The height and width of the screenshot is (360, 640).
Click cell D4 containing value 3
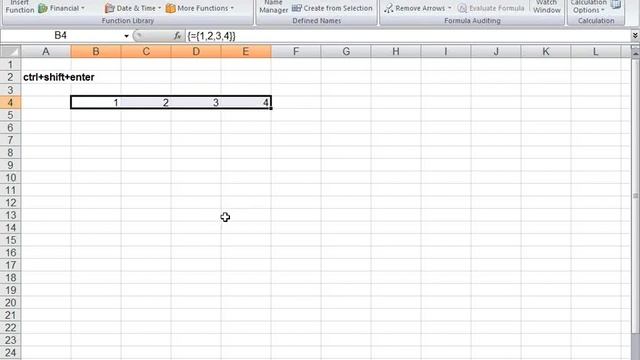coord(196,102)
